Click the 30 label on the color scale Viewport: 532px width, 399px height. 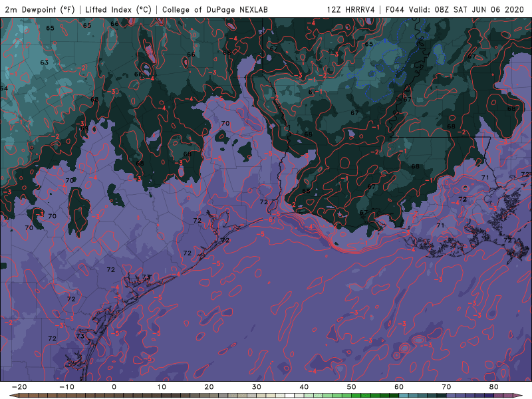tap(257, 387)
